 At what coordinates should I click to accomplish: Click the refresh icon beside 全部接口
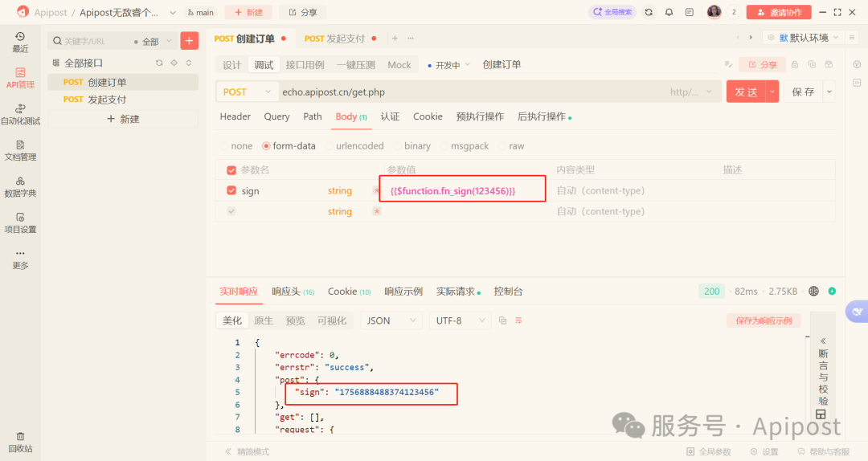159,63
